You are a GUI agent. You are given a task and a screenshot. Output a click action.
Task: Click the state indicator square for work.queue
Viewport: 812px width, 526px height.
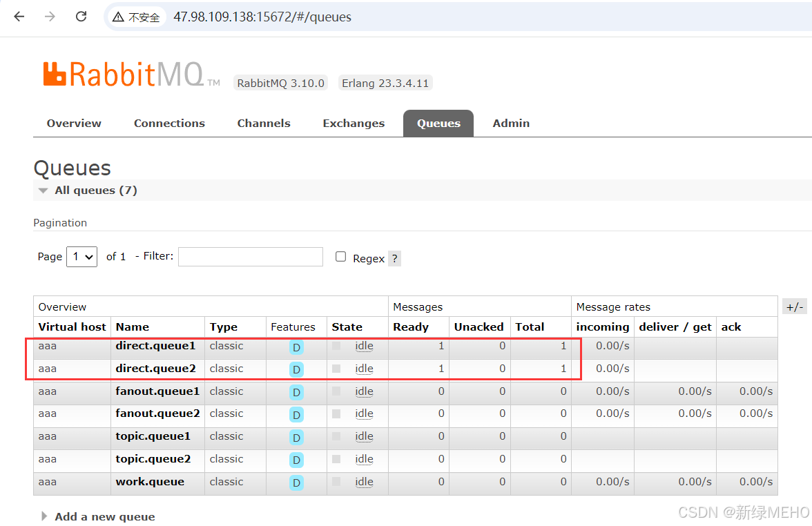click(x=336, y=482)
